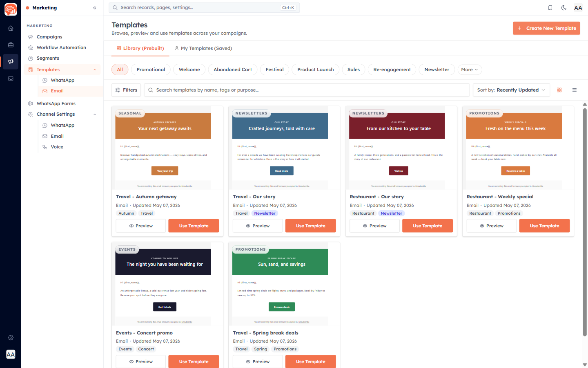Use Travel - Our story template
588x368 pixels.
pyautogui.click(x=311, y=226)
